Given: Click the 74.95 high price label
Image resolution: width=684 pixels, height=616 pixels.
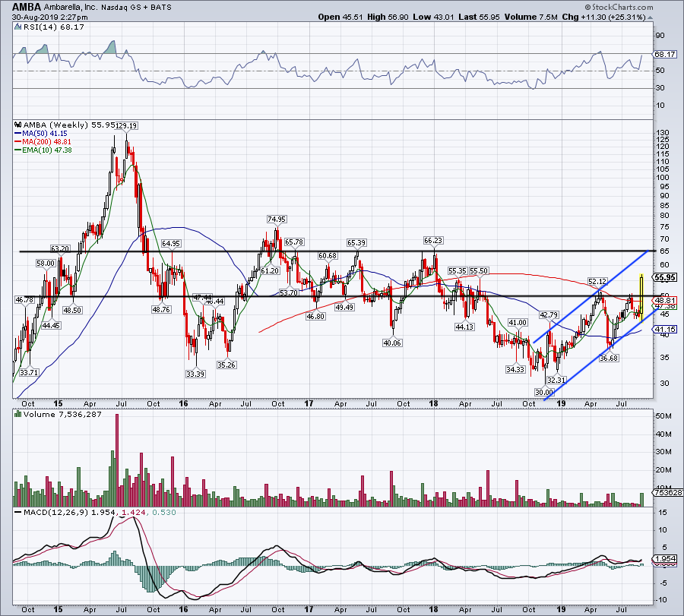Looking at the screenshot, I should pos(277,220).
